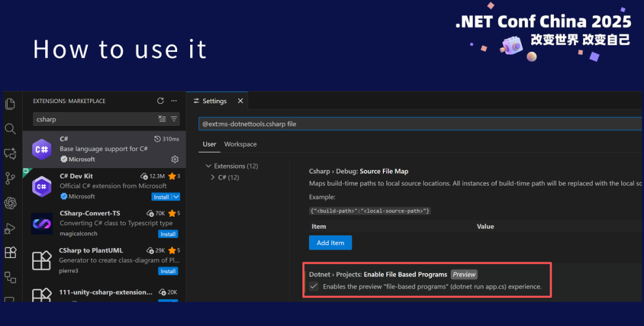Click the manage gear for C# extension
The width and height of the screenshot is (644, 326).
(x=175, y=159)
